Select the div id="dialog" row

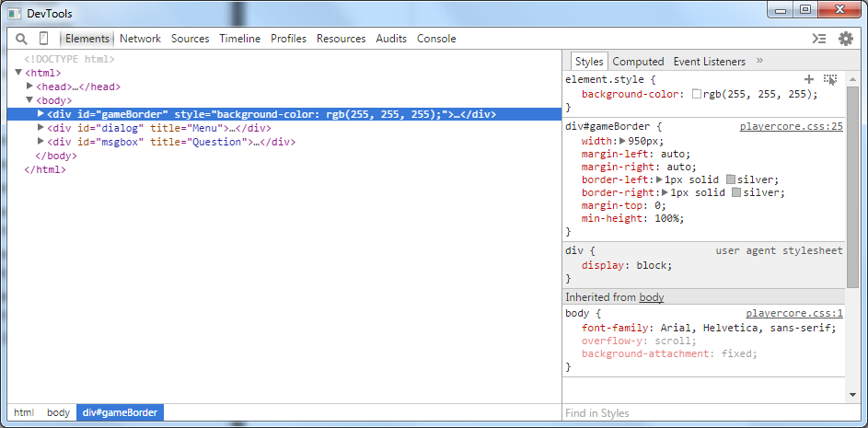coord(159,129)
